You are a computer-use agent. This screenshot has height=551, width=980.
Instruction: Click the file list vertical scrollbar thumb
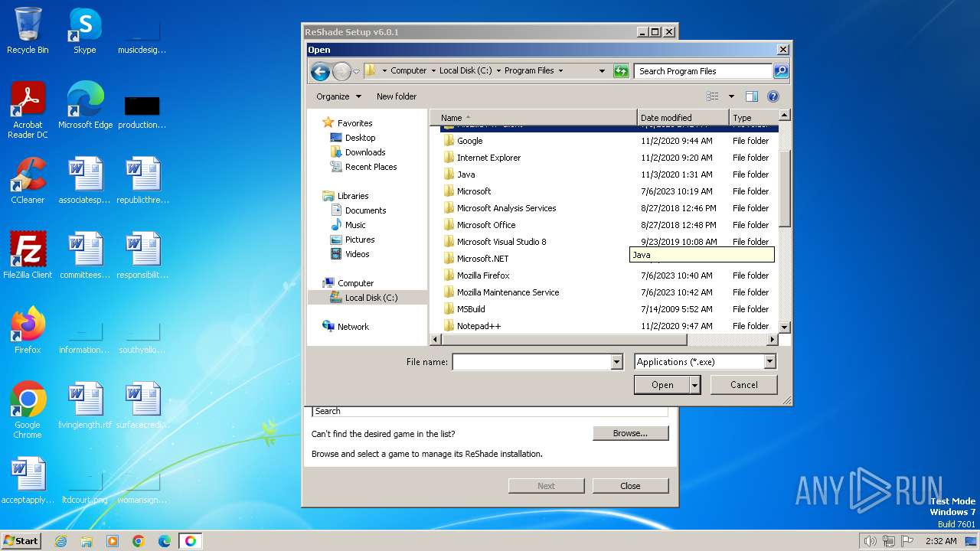click(784, 188)
